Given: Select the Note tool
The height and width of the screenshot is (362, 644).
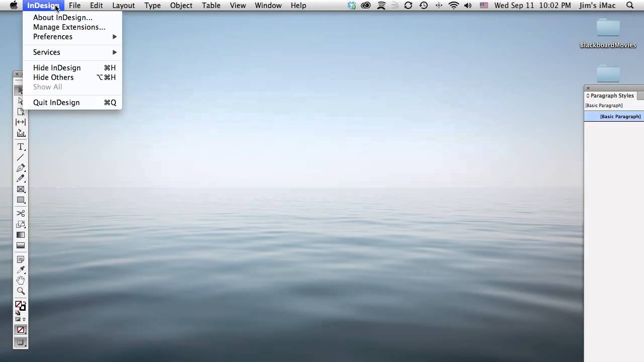Looking at the screenshot, I should coord(21,259).
